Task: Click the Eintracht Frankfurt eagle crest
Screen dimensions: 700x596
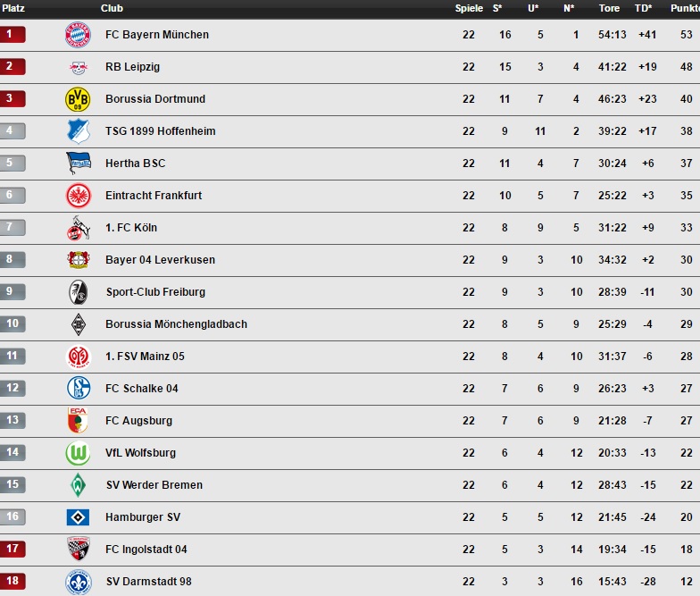Action: pyautogui.click(x=79, y=196)
